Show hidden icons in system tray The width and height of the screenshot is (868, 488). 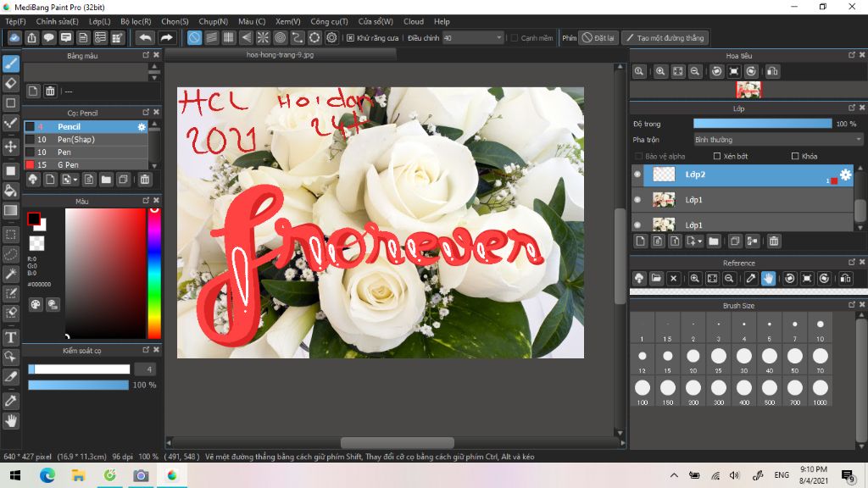[674, 475]
